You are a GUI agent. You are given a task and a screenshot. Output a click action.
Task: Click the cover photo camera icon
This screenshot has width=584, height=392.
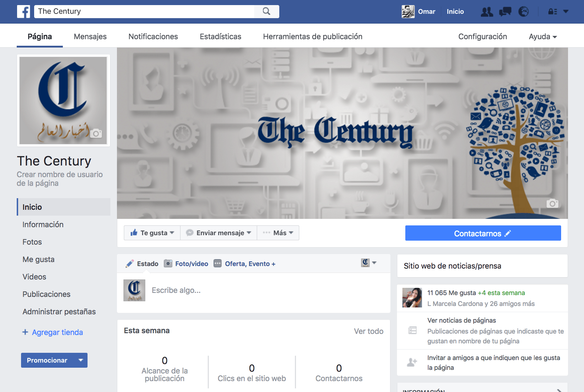552,203
